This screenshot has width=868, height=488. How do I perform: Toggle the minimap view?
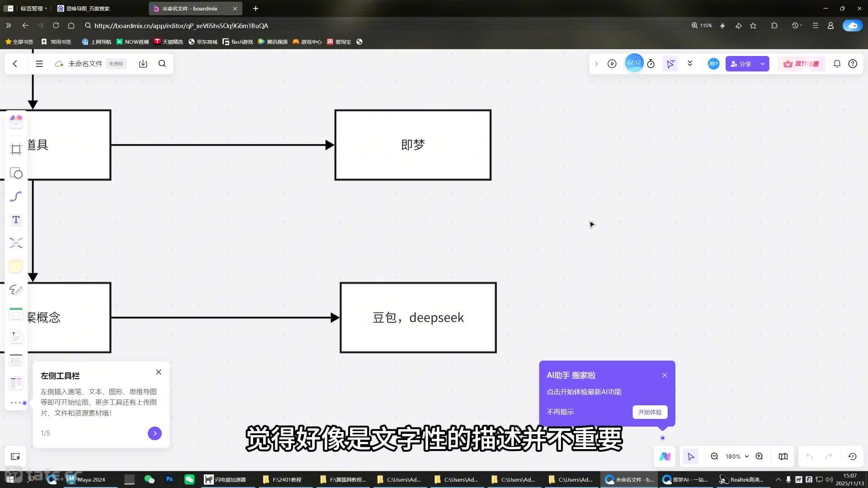pyautogui.click(x=783, y=456)
